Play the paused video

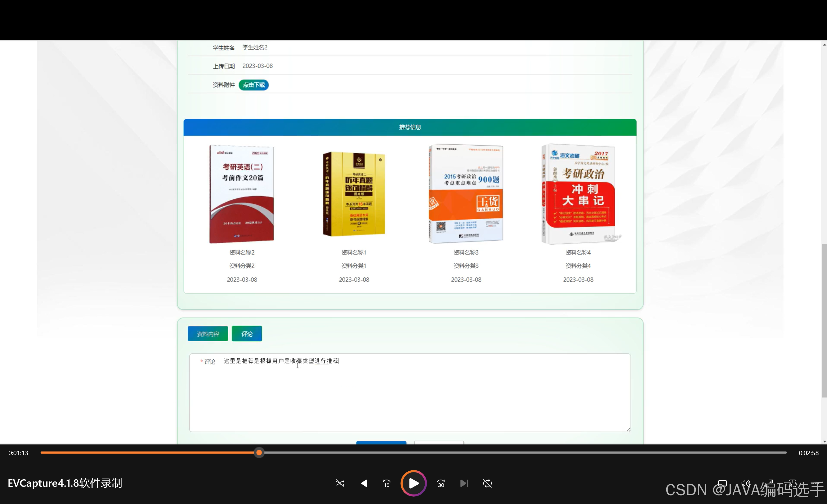point(413,483)
